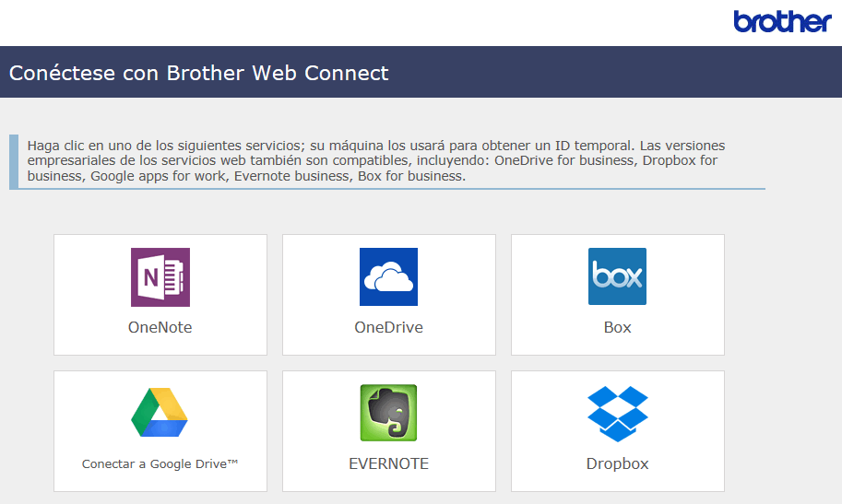Screen dimensions: 842x504
Task: Click the 'Conectar a Google Drive' text
Action: click(160, 463)
